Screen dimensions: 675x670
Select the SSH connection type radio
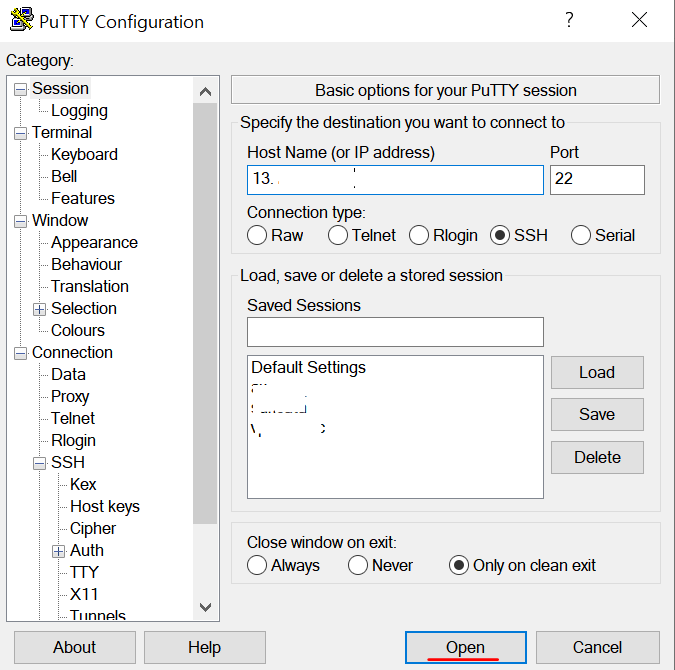pos(500,235)
